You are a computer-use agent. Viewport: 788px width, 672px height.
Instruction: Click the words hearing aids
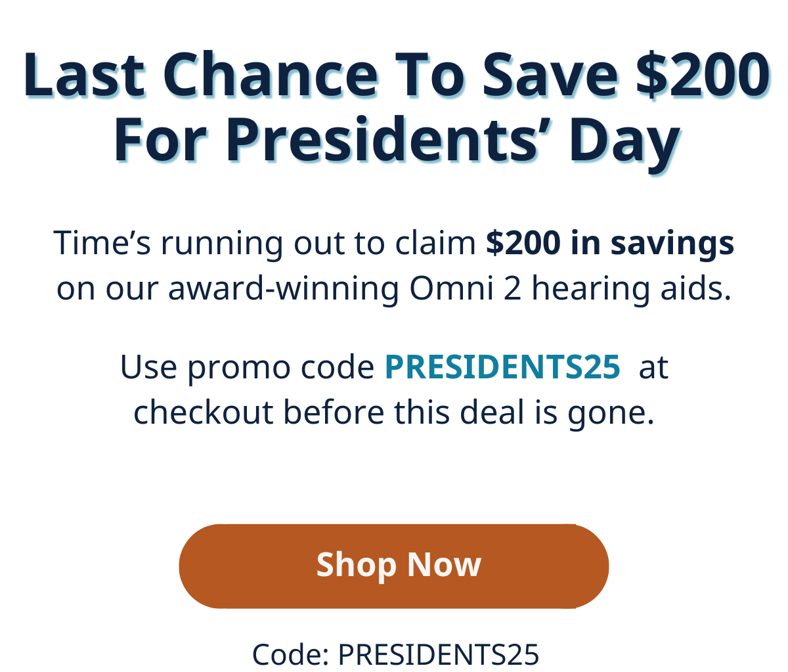click(631, 288)
